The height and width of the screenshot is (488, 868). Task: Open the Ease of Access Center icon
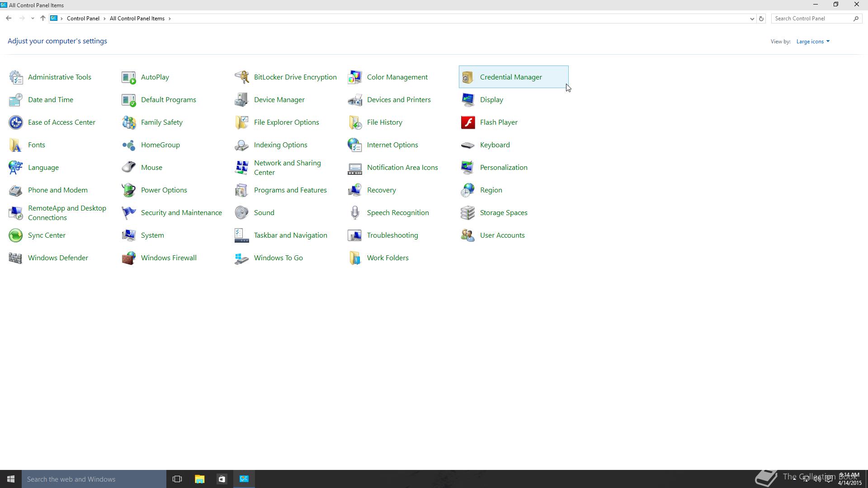pyautogui.click(x=16, y=122)
